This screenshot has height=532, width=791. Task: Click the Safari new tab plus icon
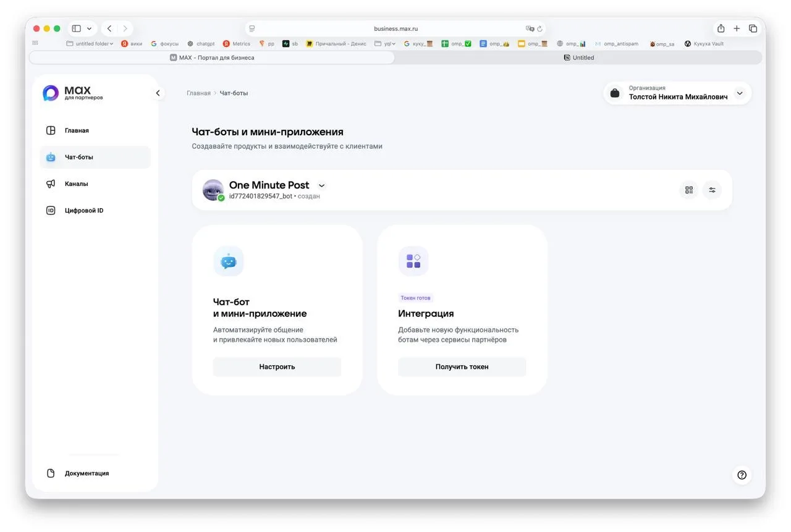[737, 28]
